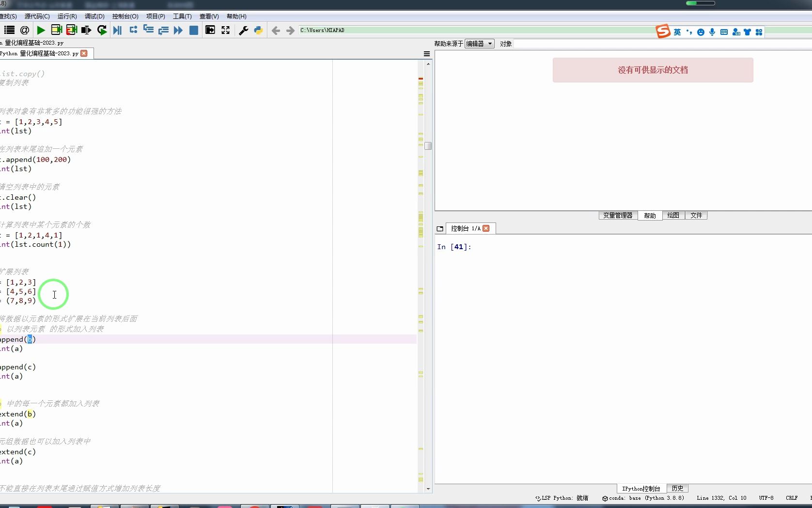Click the editor scrollbar down arrow

[428, 489]
